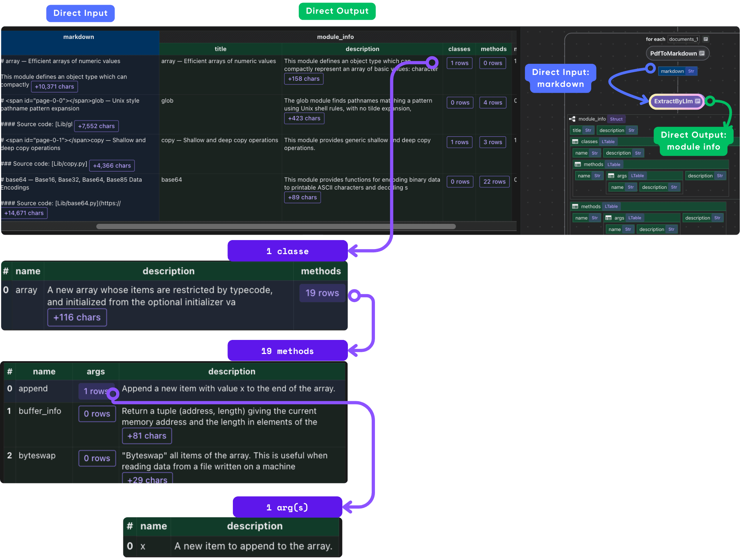Open the 22 rows methods for base64
Image resolution: width=756 pixels, height=558 pixels.
coord(494,181)
